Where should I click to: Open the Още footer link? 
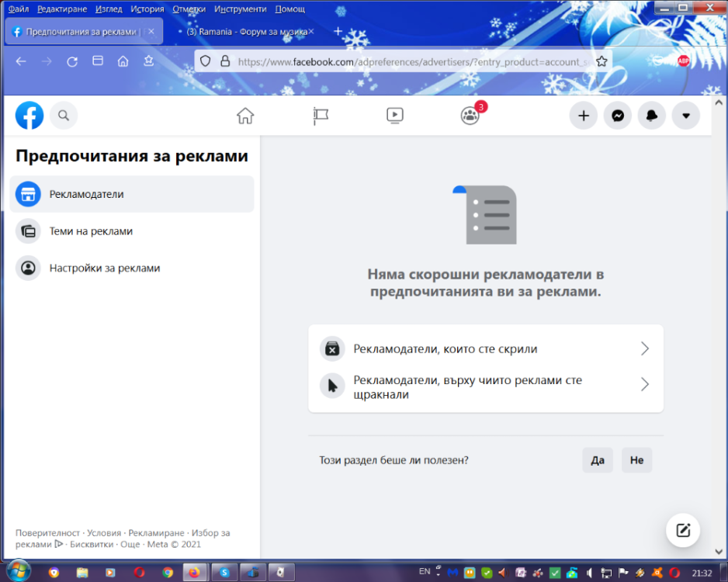coord(130,545)
